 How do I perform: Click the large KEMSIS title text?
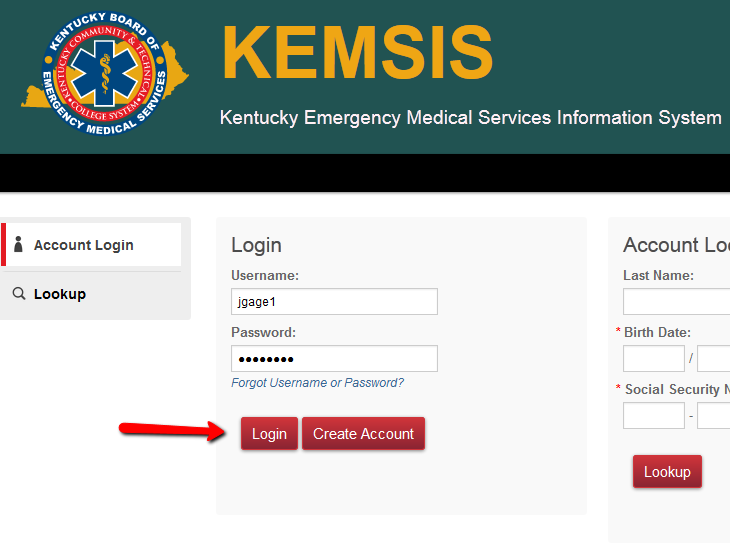357,53
